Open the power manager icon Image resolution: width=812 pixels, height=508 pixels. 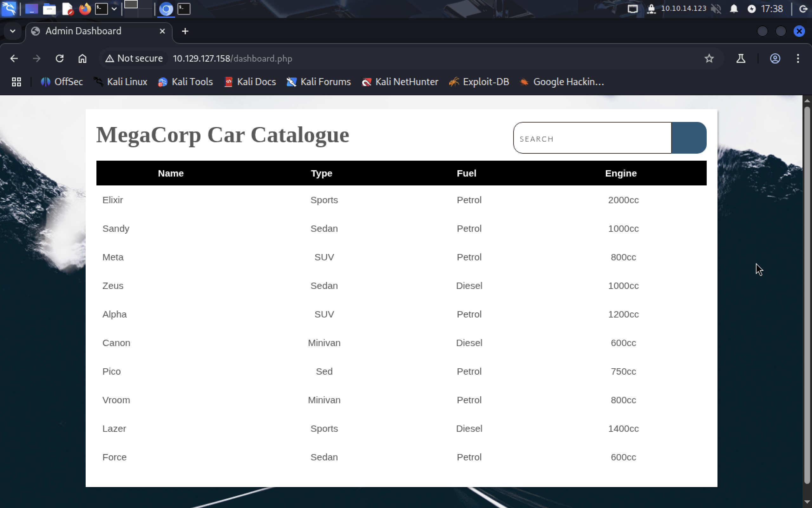pos(752,9)
